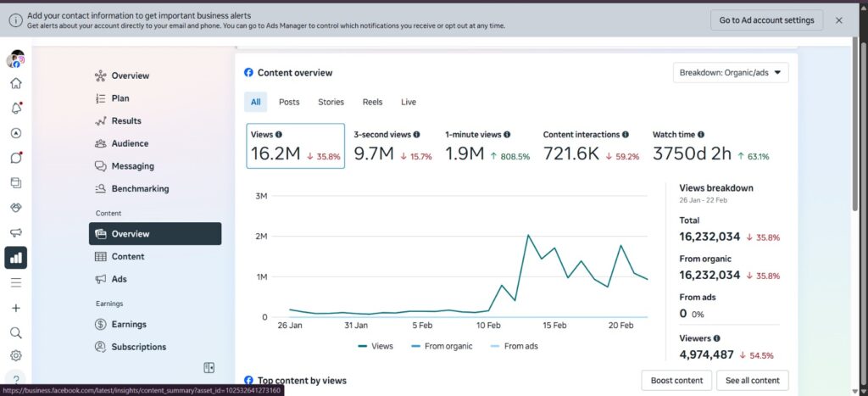Open the search magnifier icon
The image size is (868, 396).
(x=16, y=332)
